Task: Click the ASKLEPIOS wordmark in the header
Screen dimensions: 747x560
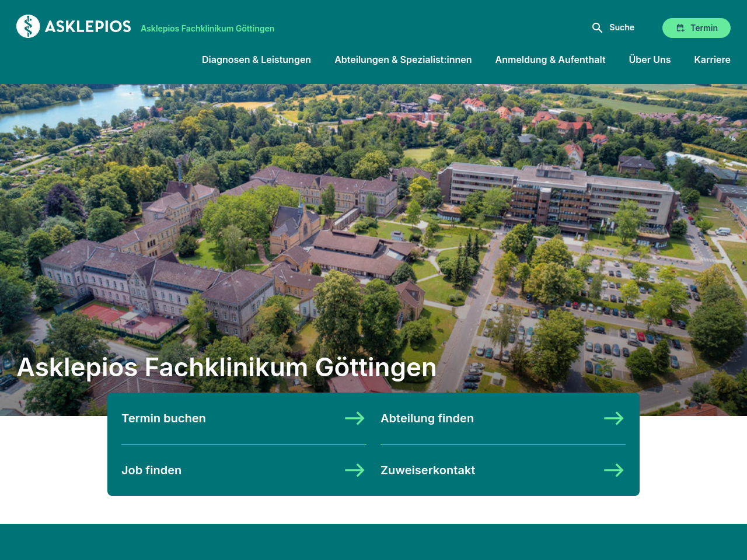Action: click(88, 27)
